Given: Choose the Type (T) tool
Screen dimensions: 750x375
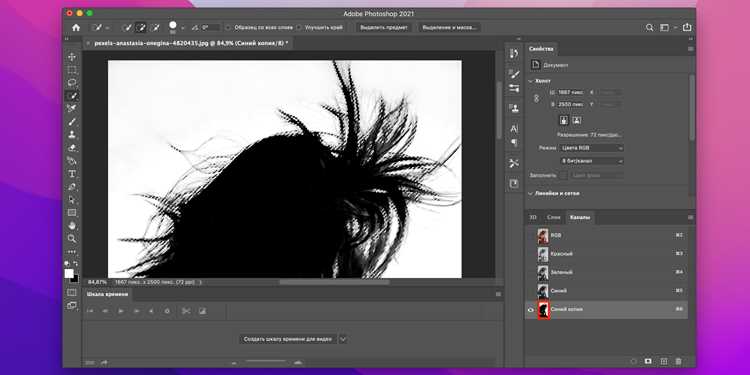Looking at the screenshot, I should [72, 174].
